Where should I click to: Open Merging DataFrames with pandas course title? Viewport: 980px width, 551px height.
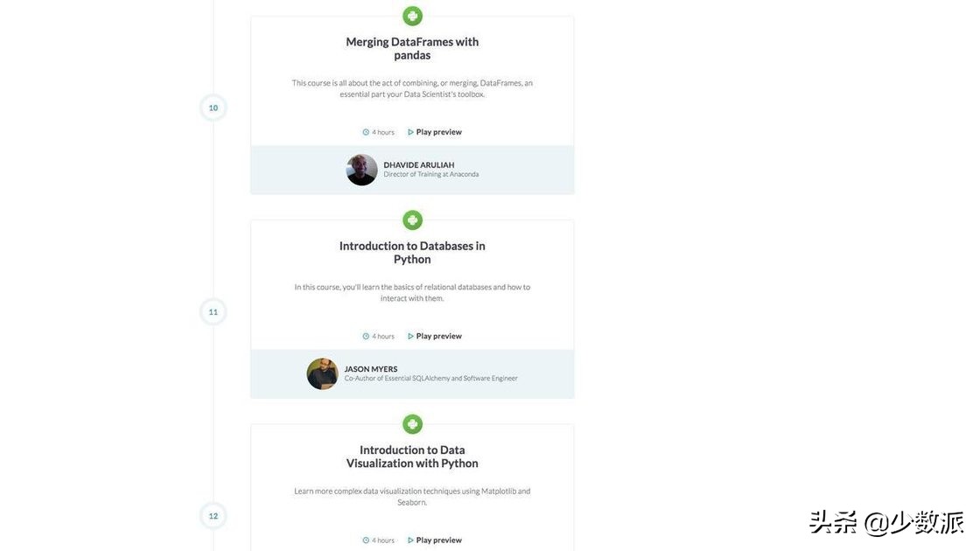[412, 48]
